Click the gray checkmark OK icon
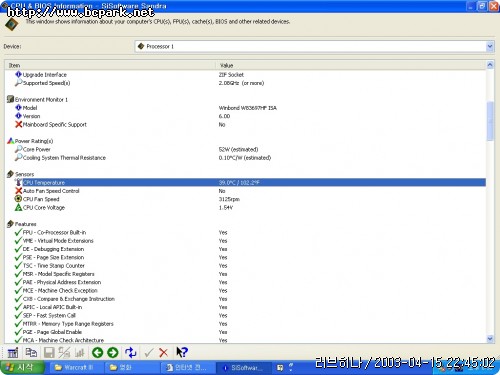This screenshot has height=375, width=500. point(149,352)
